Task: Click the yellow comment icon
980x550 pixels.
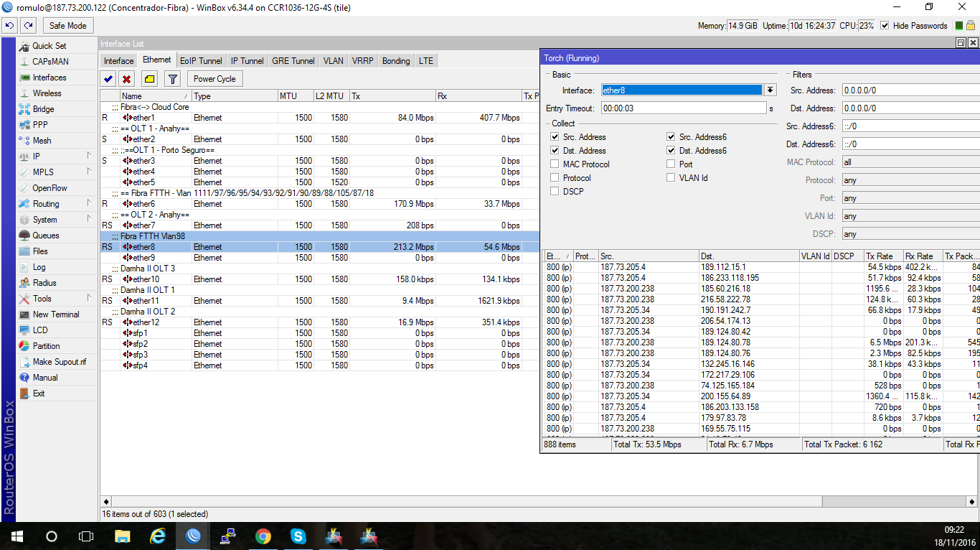Action: (149, 79)
